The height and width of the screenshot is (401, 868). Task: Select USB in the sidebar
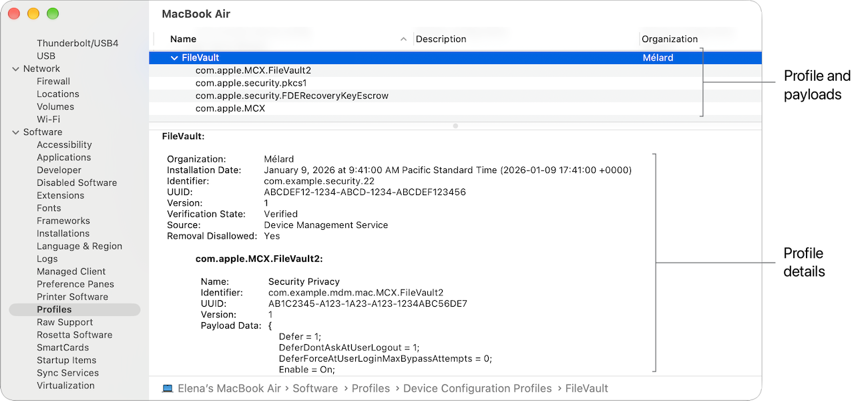pos(46,56)
